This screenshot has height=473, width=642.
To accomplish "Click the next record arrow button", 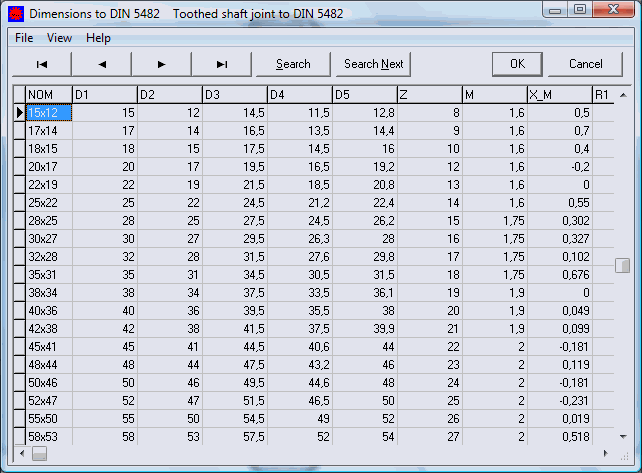I will [x=161, y=64].
